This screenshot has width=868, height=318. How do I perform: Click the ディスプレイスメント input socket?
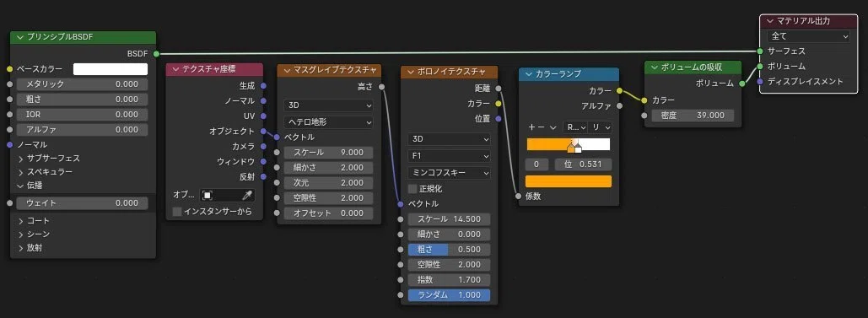point(760,82)
